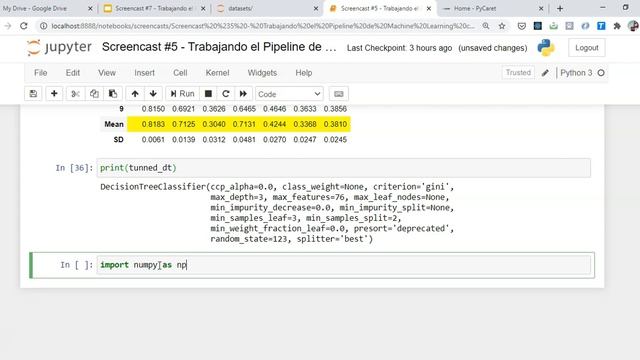
Task: Click the SD value 0.0061
Action: (153, 140)
